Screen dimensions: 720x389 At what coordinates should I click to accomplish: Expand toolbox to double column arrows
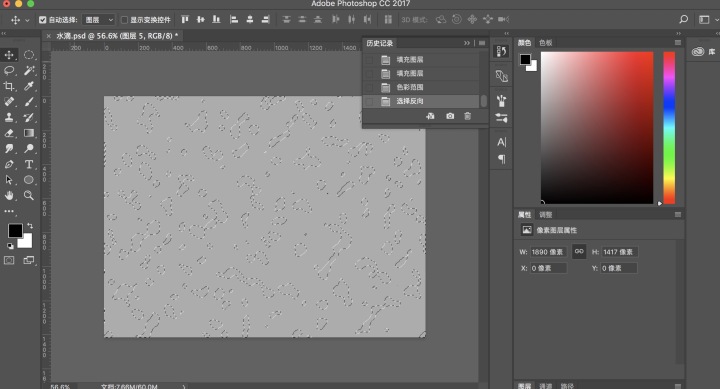[3, 34]
